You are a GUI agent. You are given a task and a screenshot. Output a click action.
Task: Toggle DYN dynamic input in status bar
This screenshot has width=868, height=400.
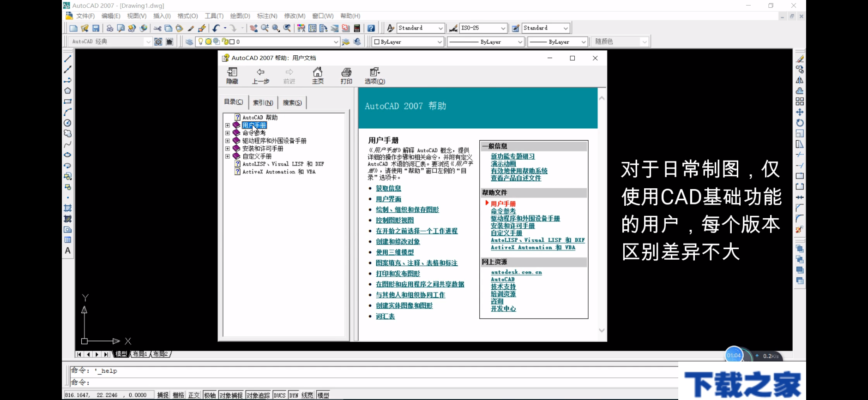tap(294, 395)
